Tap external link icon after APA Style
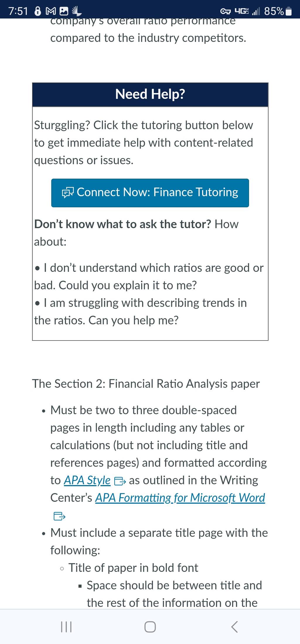300x644 pixels. [x=120, y=481]
